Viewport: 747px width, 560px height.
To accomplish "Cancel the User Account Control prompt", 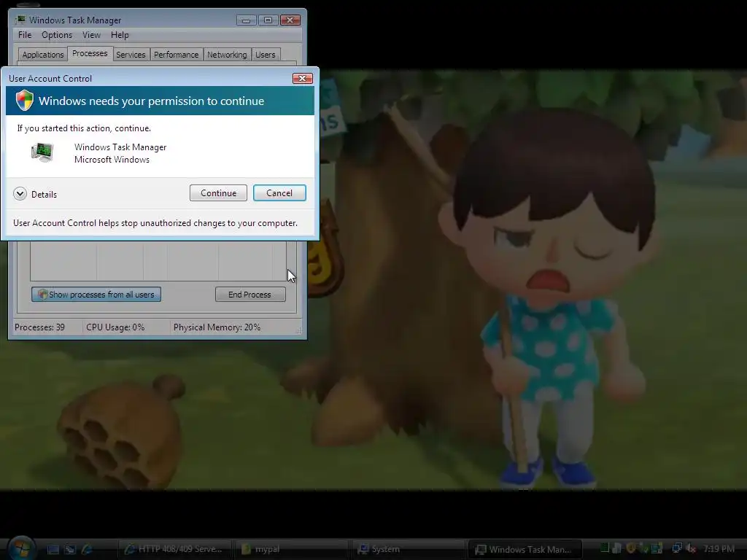I will 279,192.
